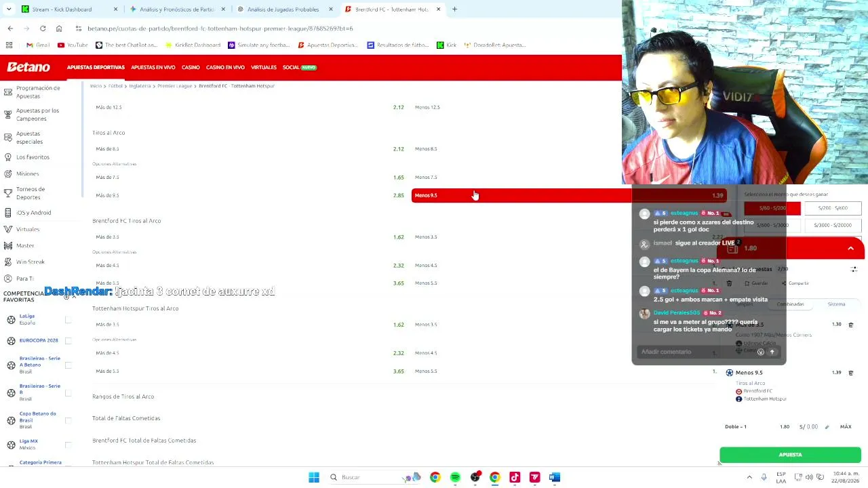Viewport: 868px width, 488px height.
Task: Collapse the bet slip with the chevron
Action: (850, 249)
